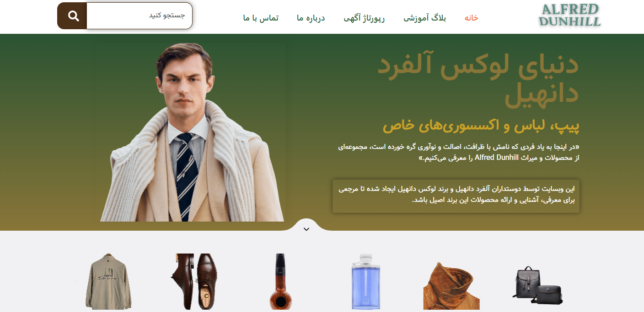Screen dimensions: 644x312
Task: Go to بلاگ آموزشی page
Action: coord(424,18)
